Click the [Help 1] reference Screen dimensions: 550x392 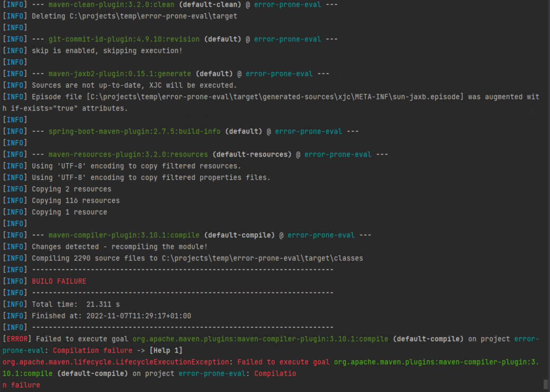(x=166, y=350)
